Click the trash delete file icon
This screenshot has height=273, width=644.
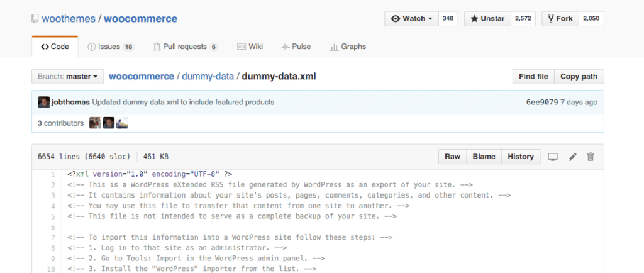(x=591, y=157)
